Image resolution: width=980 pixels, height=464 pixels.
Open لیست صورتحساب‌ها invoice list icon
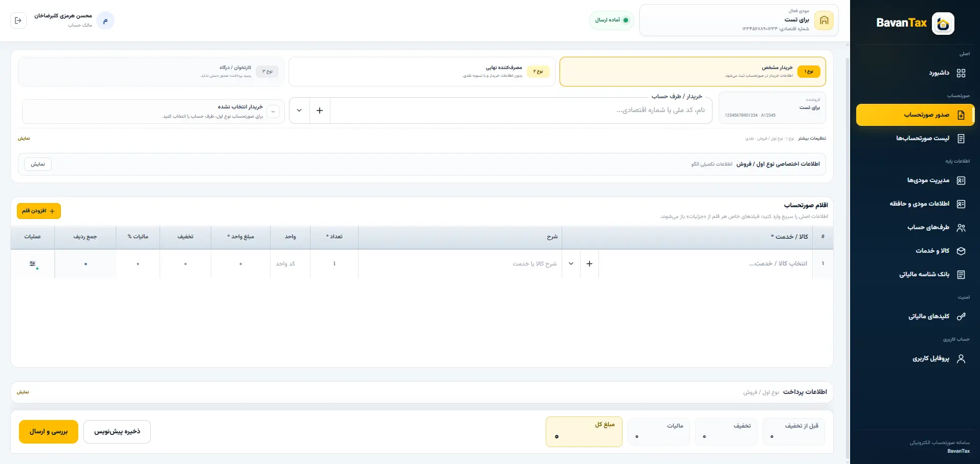click(x=961, y=139)
